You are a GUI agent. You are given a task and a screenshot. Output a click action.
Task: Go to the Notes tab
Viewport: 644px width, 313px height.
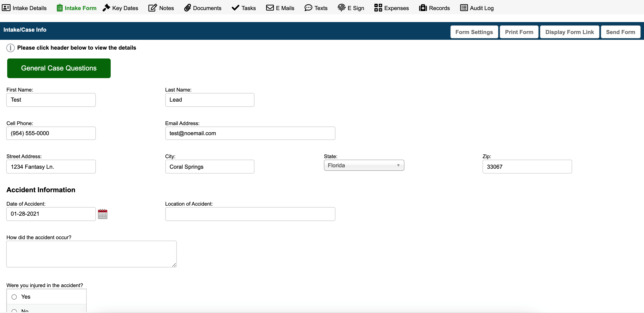[x=161, y=8]
